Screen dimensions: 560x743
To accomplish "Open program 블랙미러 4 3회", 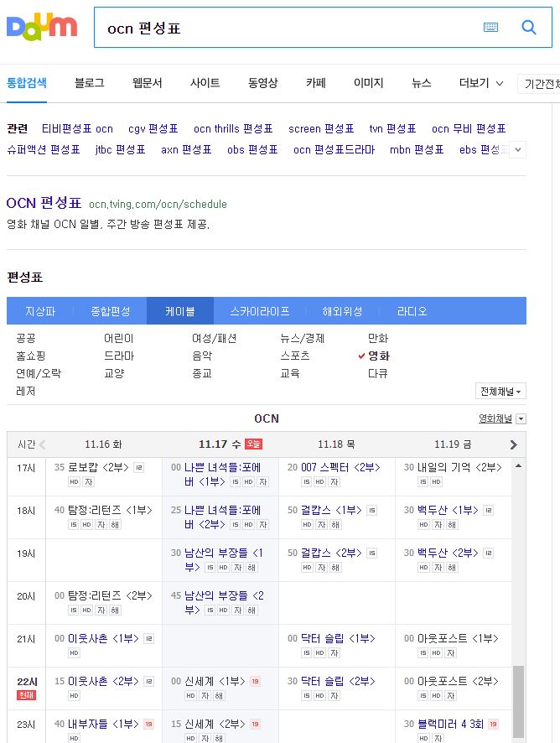I will click(450, 724).
